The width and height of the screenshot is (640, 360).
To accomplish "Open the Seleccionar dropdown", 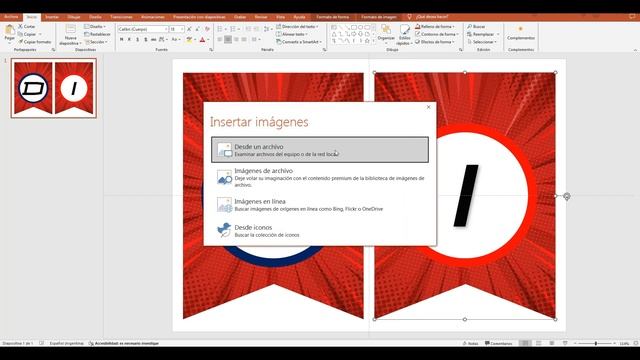I will (482, 42).
